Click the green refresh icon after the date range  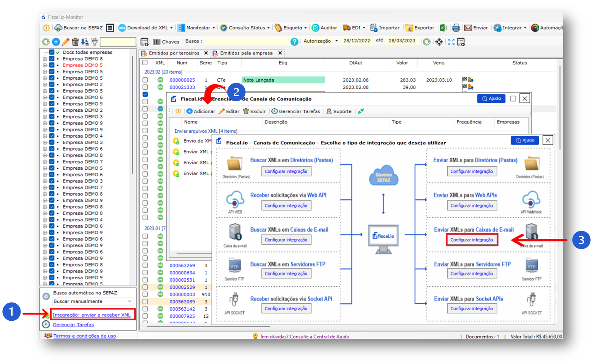click(427, 42)
